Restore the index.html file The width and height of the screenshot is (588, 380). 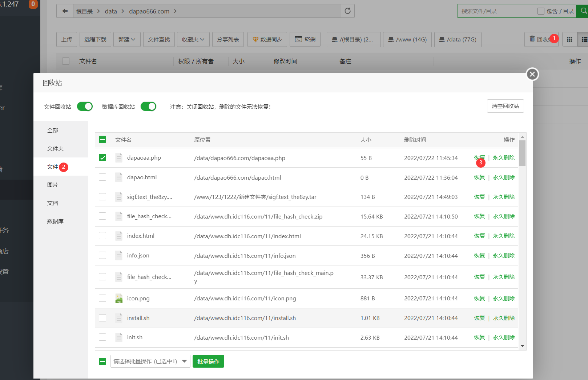pyautogui.click(x=479, y=236)
